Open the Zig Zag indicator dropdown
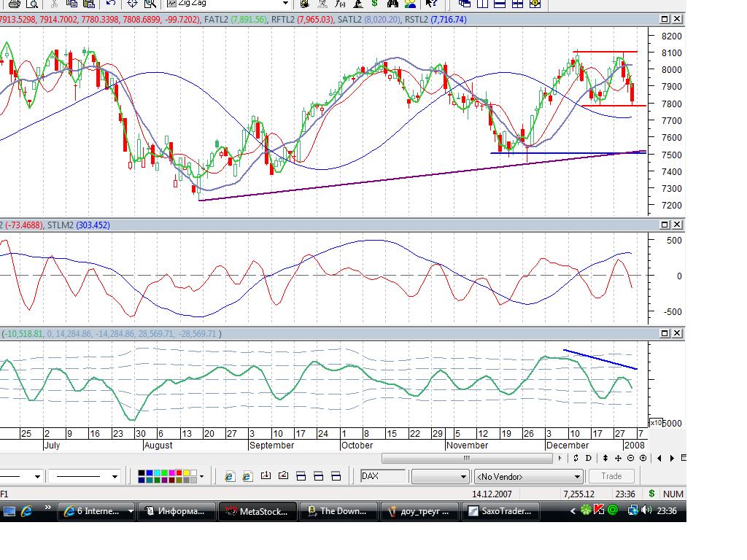 [285, 4]
